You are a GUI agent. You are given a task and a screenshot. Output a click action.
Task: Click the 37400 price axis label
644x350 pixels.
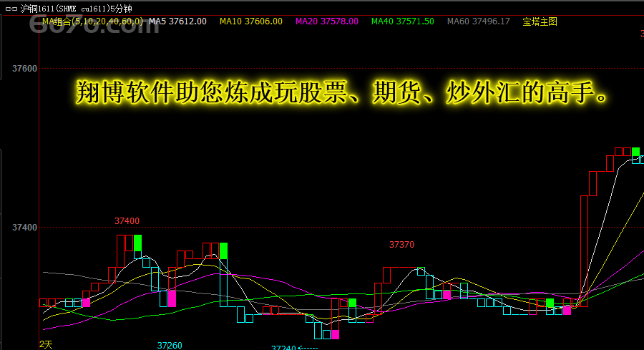[24, 228]
